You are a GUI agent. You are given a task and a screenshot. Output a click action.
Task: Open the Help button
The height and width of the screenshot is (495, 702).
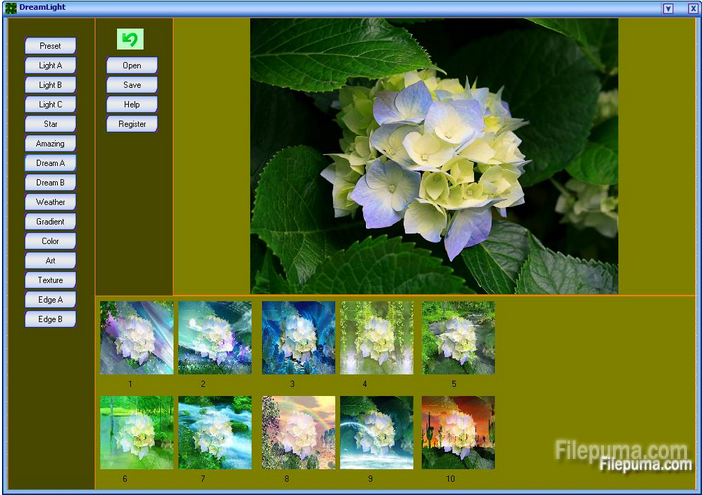pos(132,105)
